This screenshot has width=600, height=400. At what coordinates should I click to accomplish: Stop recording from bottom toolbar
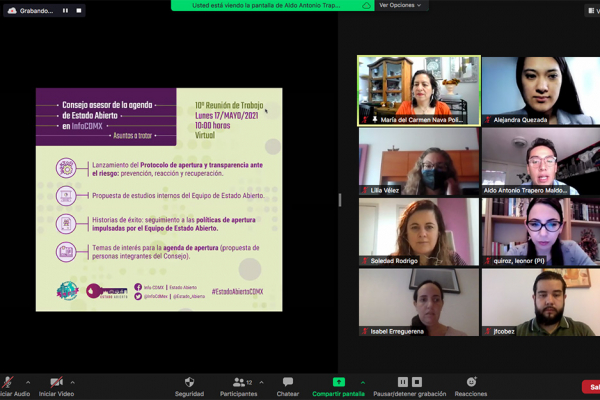tap(417, 382)
